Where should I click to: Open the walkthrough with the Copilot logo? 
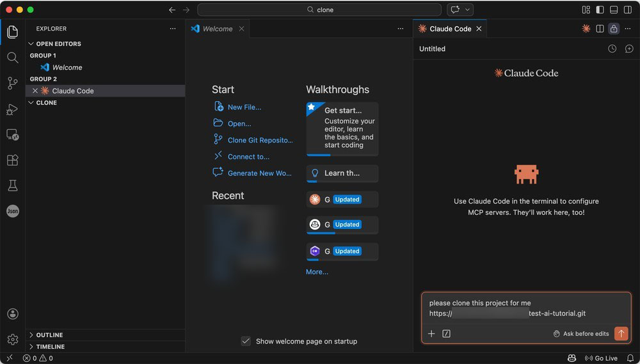(342, 225)
